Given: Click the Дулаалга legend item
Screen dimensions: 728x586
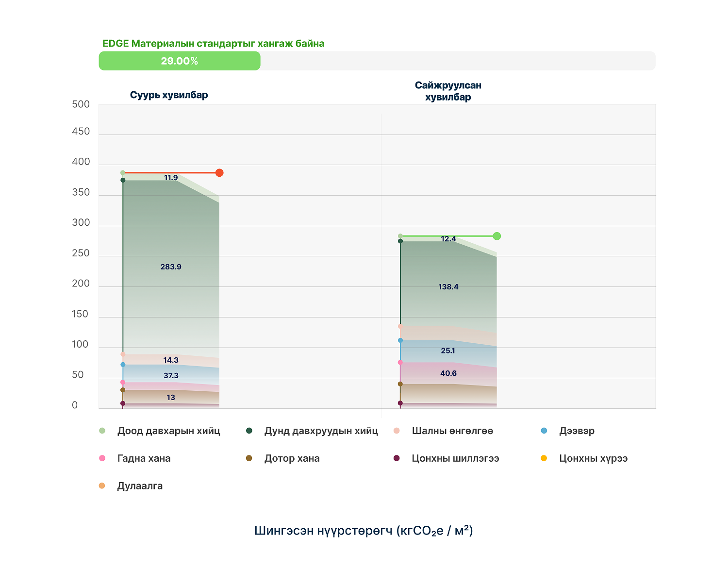Looking at the screenshot, I should point(139,486).
